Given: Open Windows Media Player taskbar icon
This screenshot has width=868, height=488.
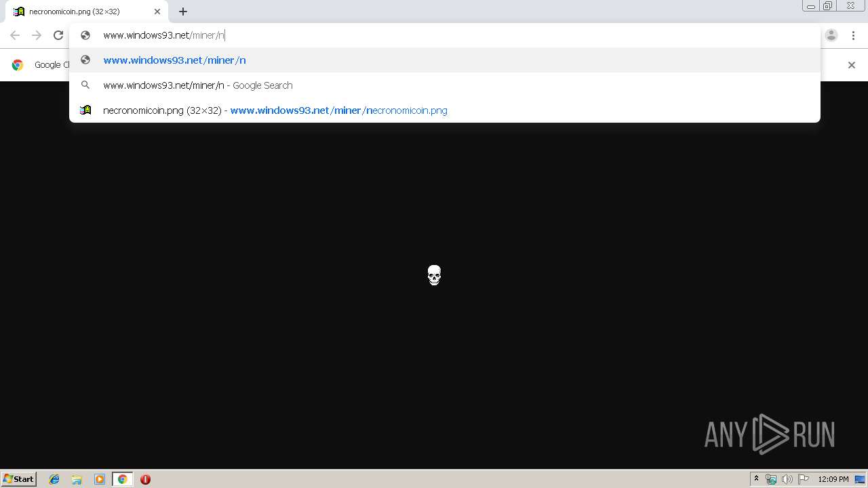Looking at the screenshot, I should click(100, 479).
